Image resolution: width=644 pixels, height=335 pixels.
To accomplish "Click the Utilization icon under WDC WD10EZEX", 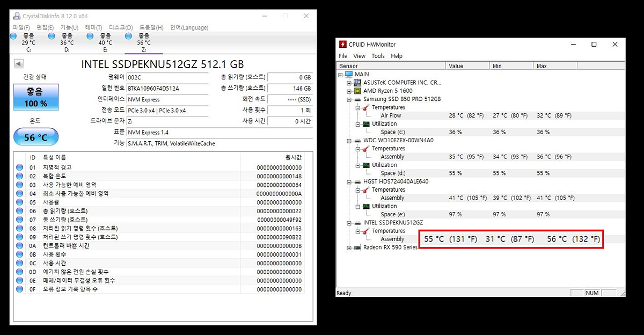I will 366,165.
